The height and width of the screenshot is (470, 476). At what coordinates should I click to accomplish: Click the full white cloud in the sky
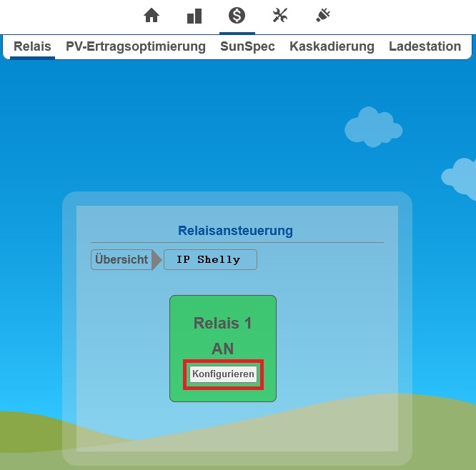click(372, 128)
